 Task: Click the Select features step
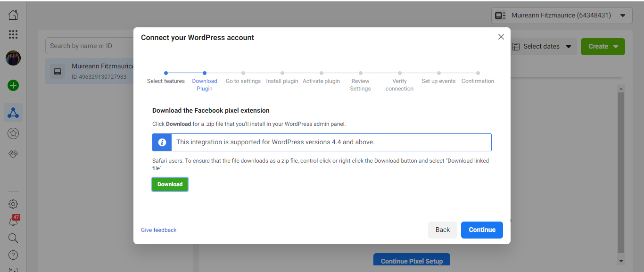[x=166, y=81]
